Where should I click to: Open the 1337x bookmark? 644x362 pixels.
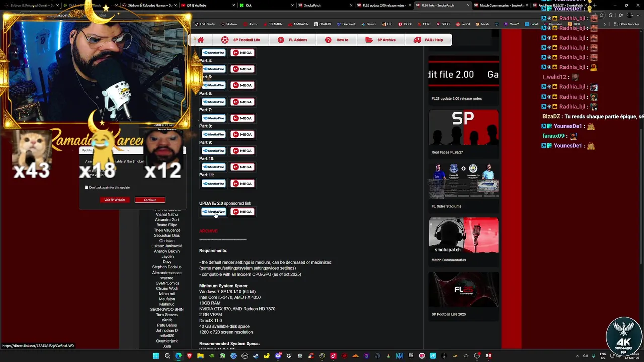tap(424, 24)
